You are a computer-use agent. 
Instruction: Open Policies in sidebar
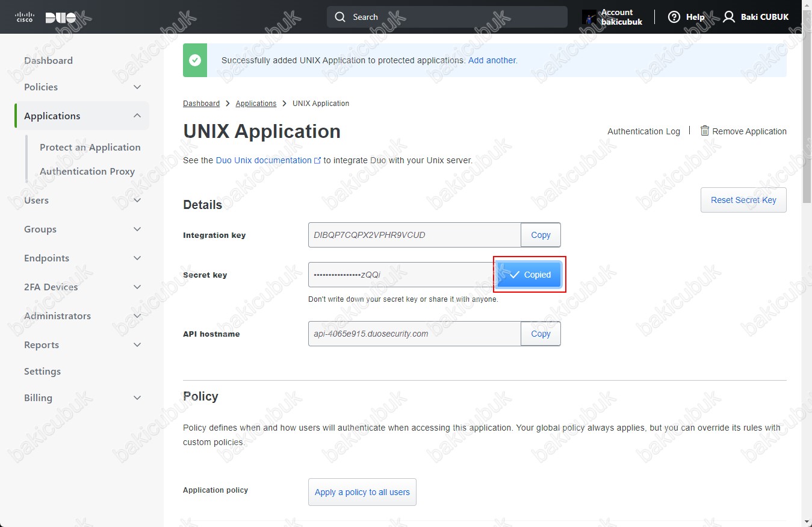[41, 87]
